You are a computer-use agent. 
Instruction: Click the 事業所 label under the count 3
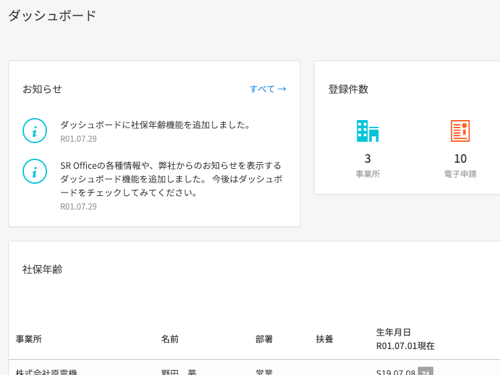coord(368,174)
